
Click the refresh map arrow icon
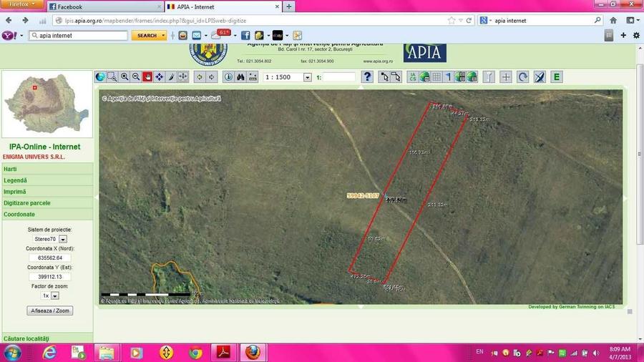pyautogui.click(x=523, y=77)
